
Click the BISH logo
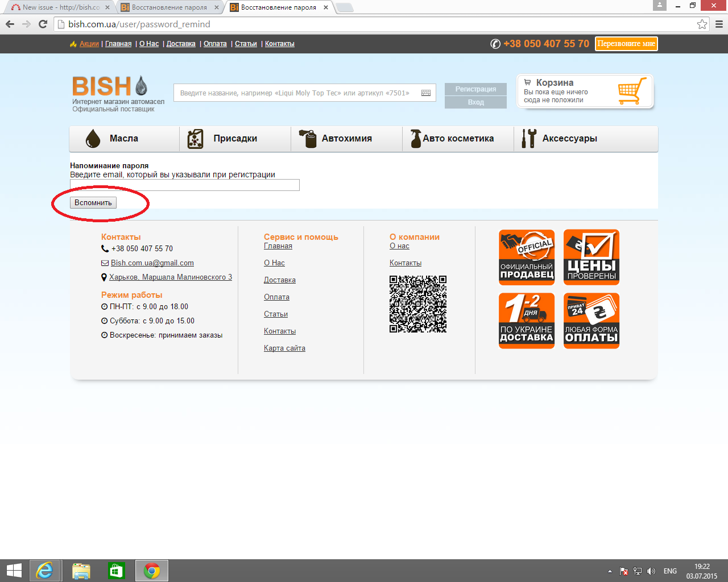coord(109,86)
